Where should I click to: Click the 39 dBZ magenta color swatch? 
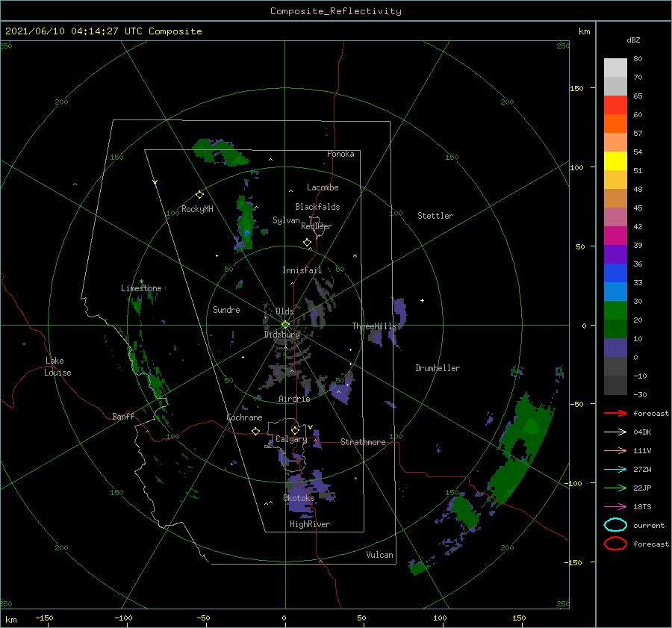click(x=615, y=236)
